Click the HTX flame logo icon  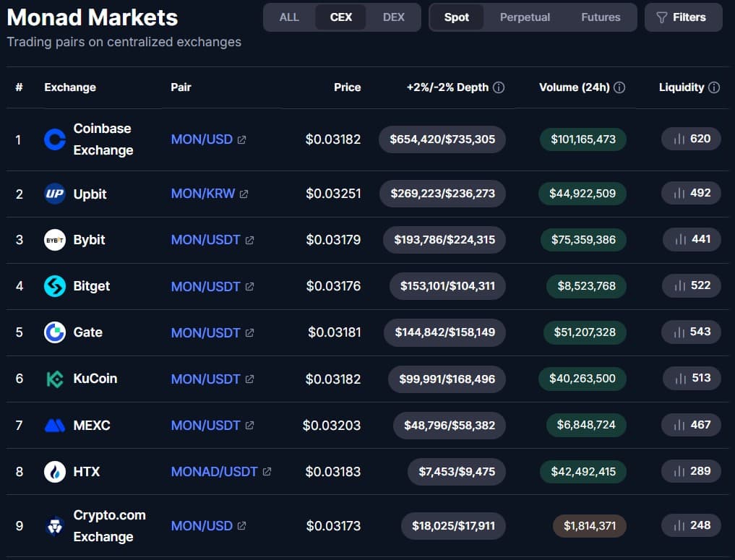(x=55, y=472)
